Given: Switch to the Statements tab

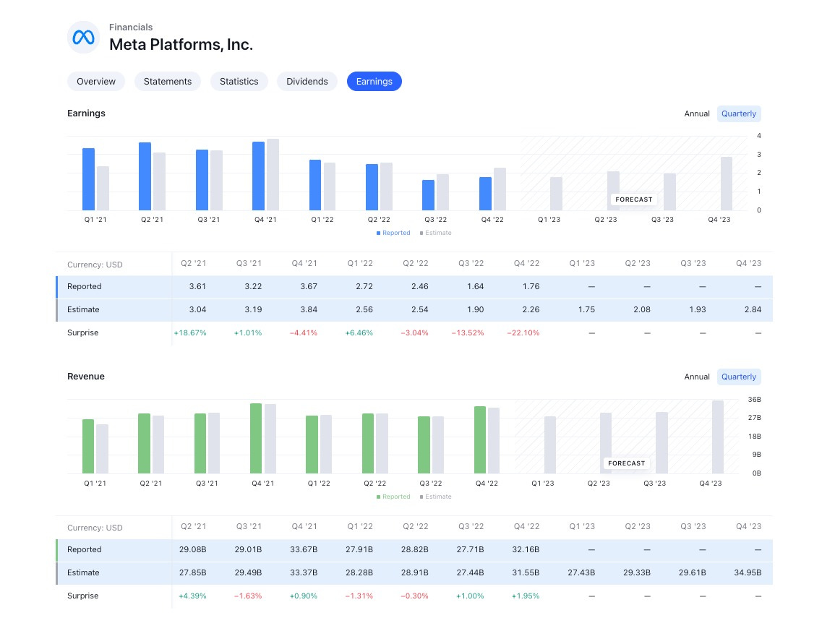Looking at the screenshot, I should [167, 82].
